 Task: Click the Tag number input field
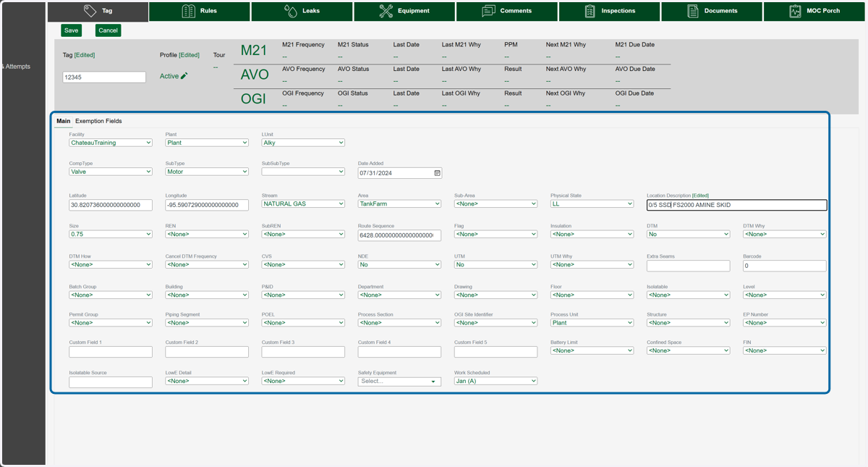104,77
